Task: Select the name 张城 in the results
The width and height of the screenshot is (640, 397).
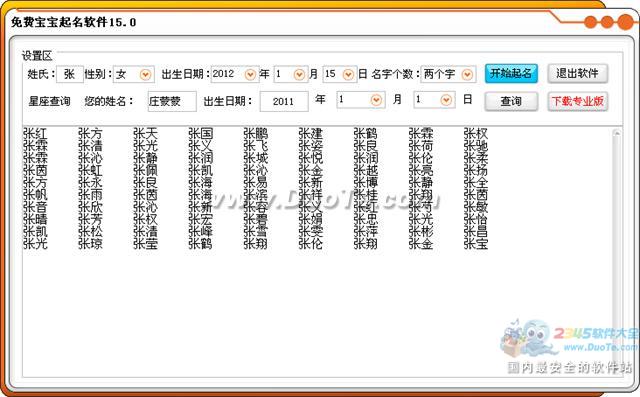Action: (x=256, y=158)
